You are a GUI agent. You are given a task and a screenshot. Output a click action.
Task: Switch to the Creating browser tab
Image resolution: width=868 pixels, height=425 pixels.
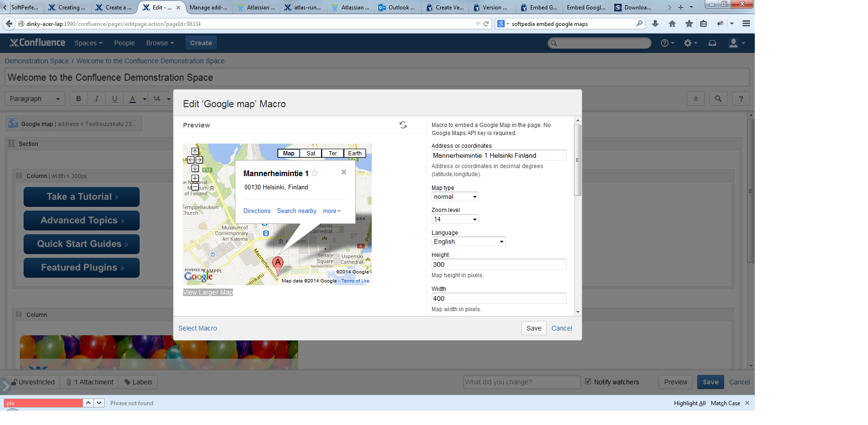pyautogui.click(x=67, y=8)
